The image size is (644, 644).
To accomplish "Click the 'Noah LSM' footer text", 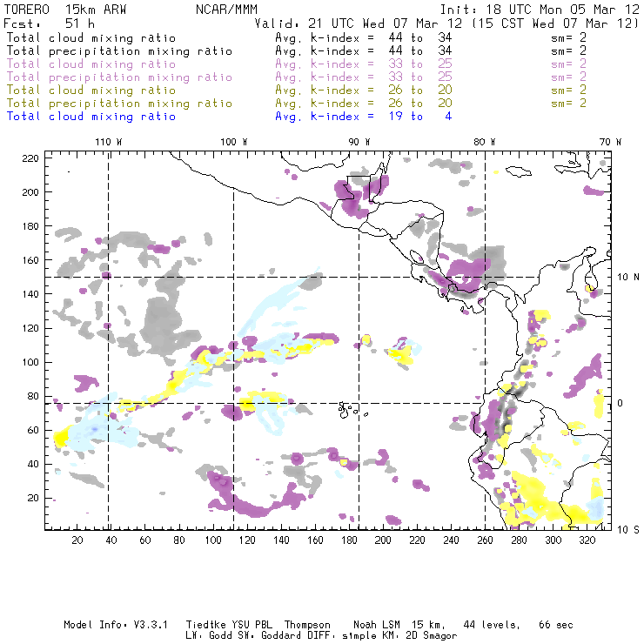I will click(x=377, y=625).
